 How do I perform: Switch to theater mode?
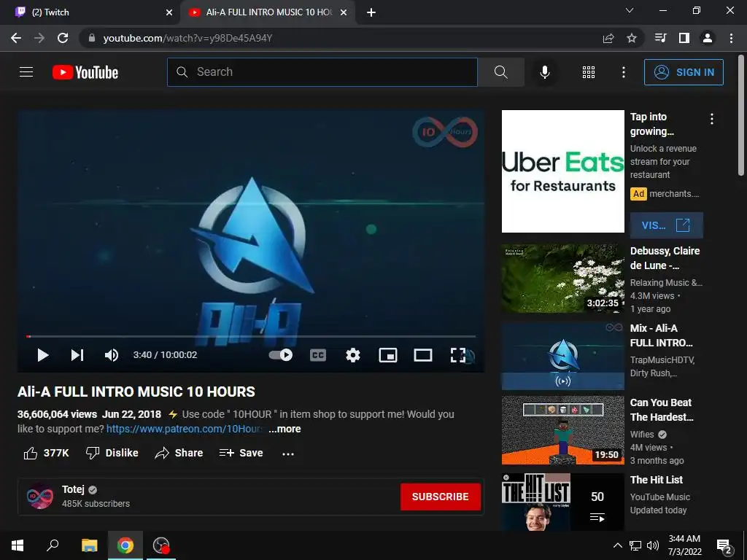pyautogui.click(x=422, y=355)
